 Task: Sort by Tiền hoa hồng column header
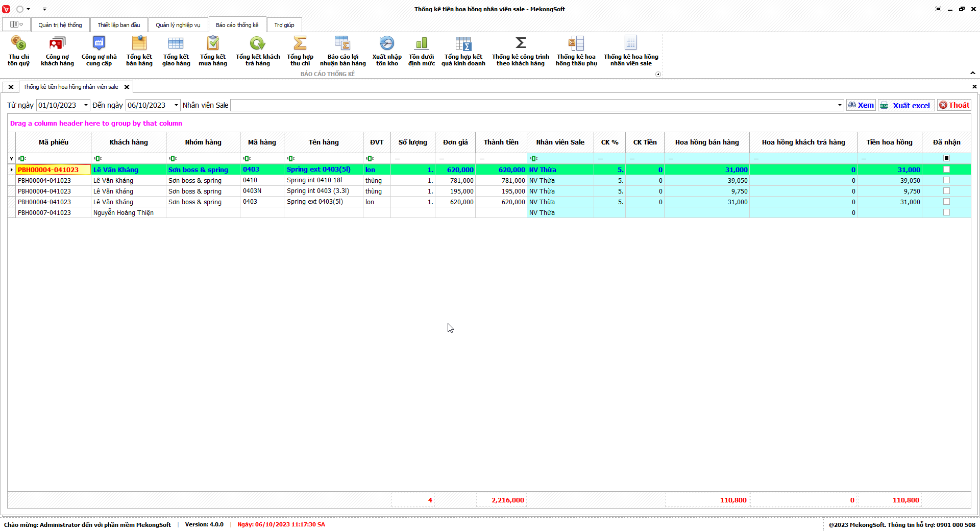(890, 142)
